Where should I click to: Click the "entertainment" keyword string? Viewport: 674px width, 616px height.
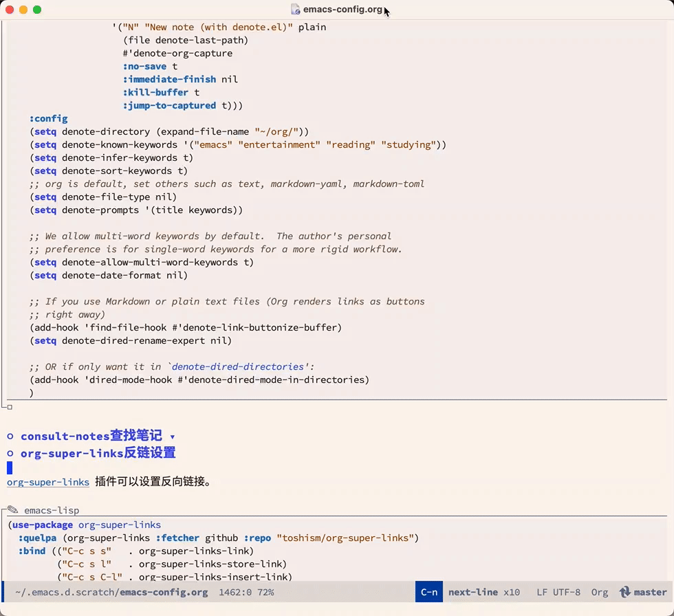pyautogui.click(x=279, y=145)
